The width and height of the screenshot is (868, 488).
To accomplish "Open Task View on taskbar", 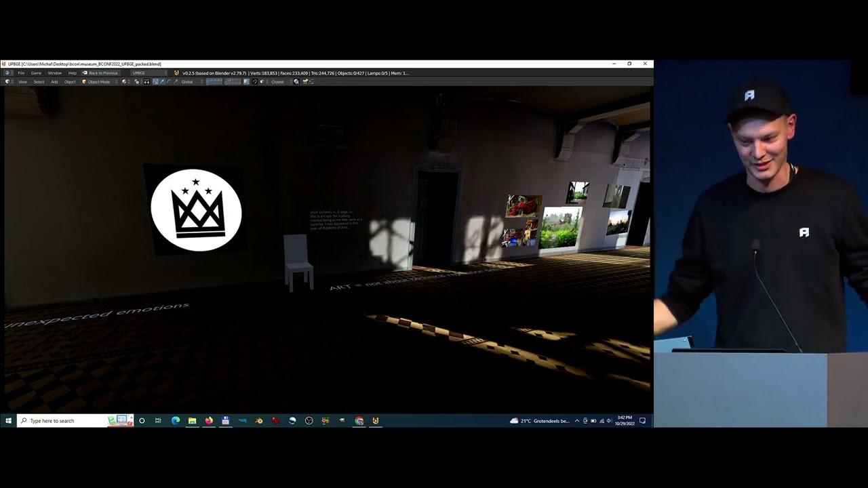I will [158, 421].
